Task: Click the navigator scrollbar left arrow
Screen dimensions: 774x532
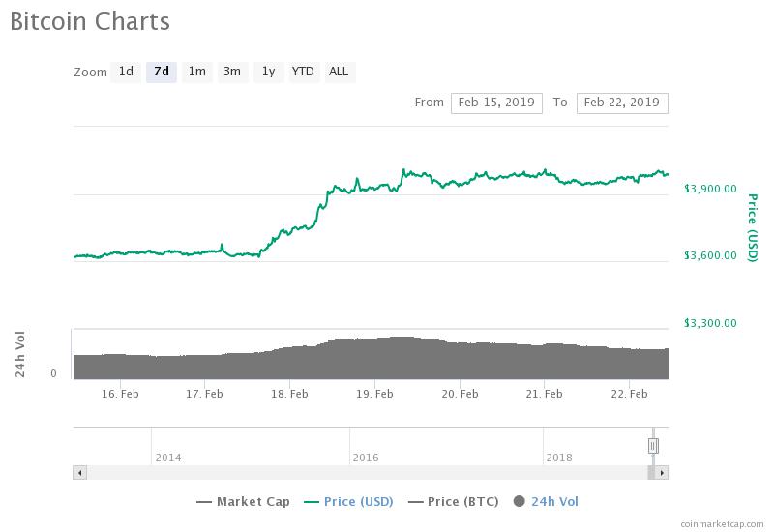Action: [80, 473]
